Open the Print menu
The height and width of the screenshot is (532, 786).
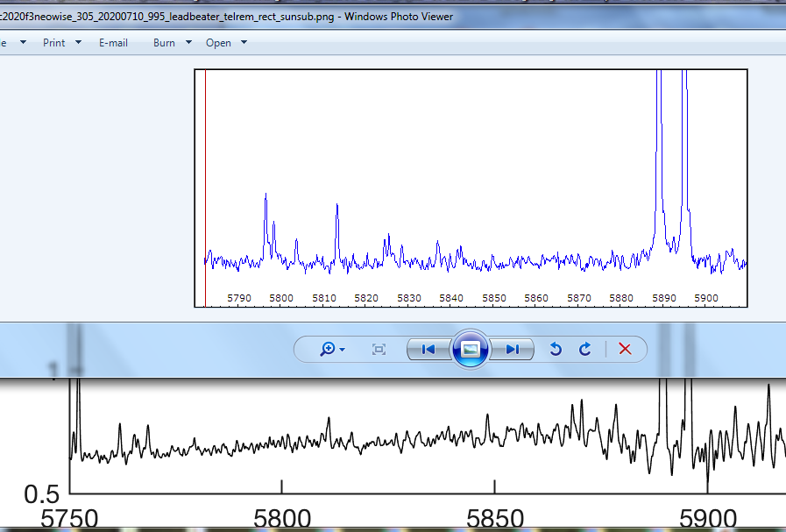click(54, 42)
